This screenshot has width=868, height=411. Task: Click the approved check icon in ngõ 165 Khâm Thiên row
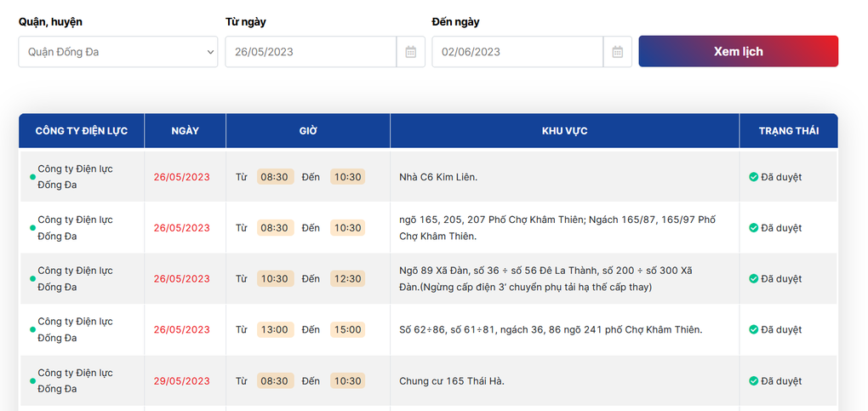pos(753,228)
